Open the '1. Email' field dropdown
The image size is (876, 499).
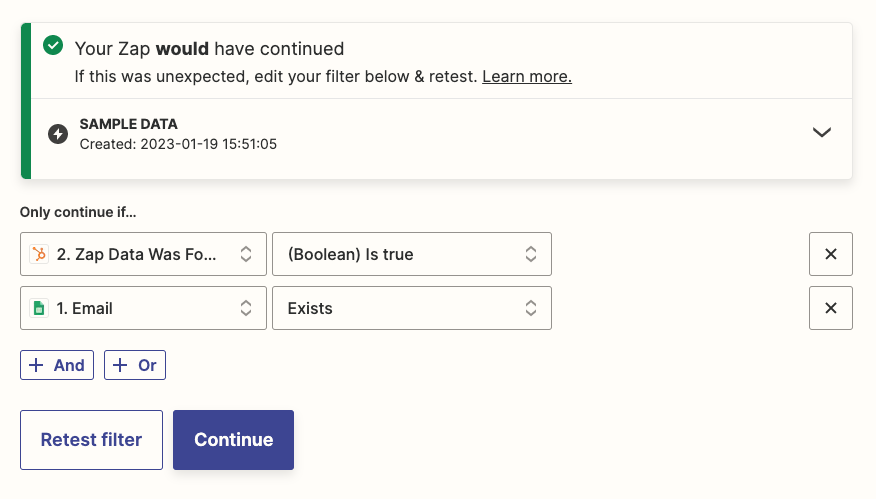coord(143,308)
